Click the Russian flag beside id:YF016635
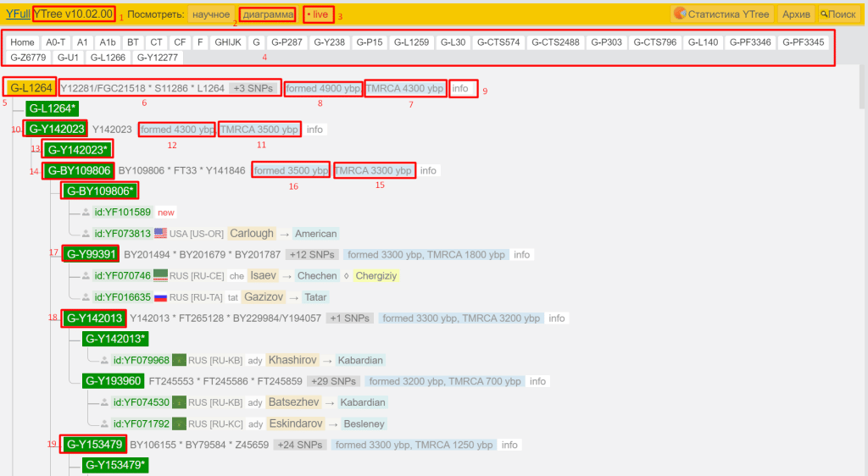868x476 pixels. click(160, 297)
